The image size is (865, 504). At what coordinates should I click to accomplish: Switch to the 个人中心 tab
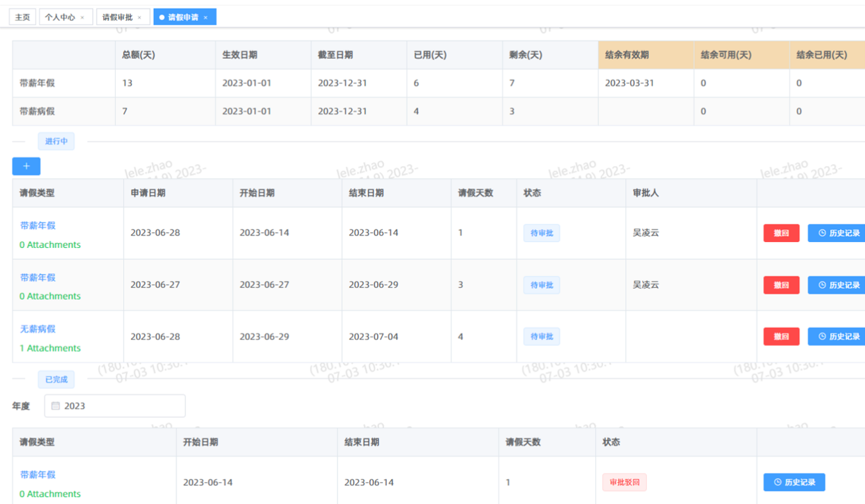point(60,17)
